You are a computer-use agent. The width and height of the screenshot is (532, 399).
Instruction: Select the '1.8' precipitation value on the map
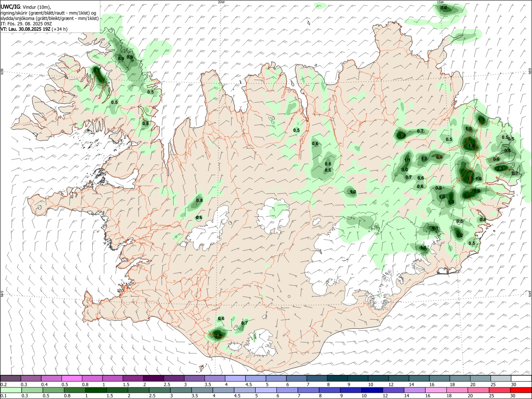click(x=471, y=146)
